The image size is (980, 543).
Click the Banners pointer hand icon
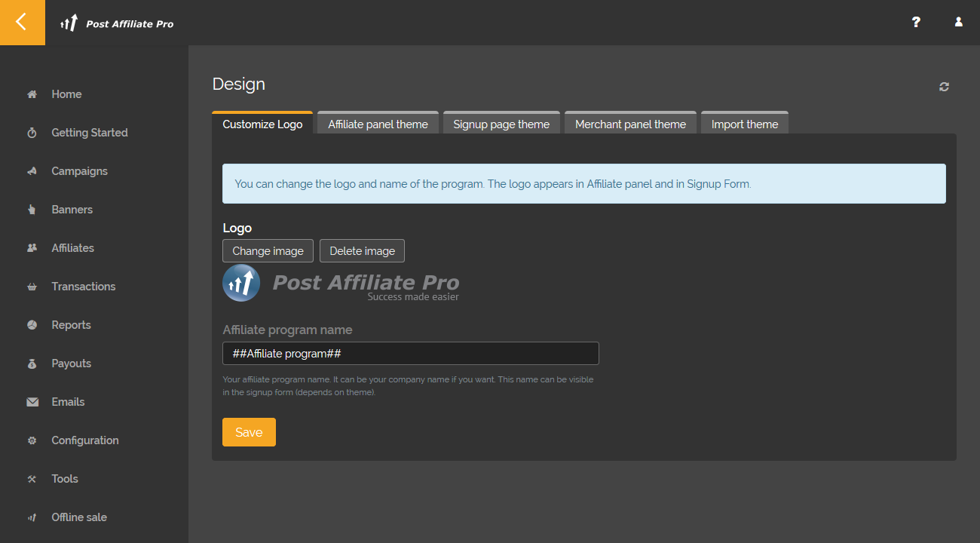click(x=32, y=210)
